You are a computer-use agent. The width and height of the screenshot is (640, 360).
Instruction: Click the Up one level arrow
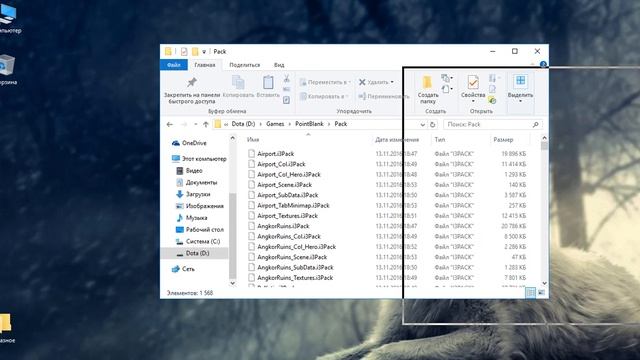[206, 124]
